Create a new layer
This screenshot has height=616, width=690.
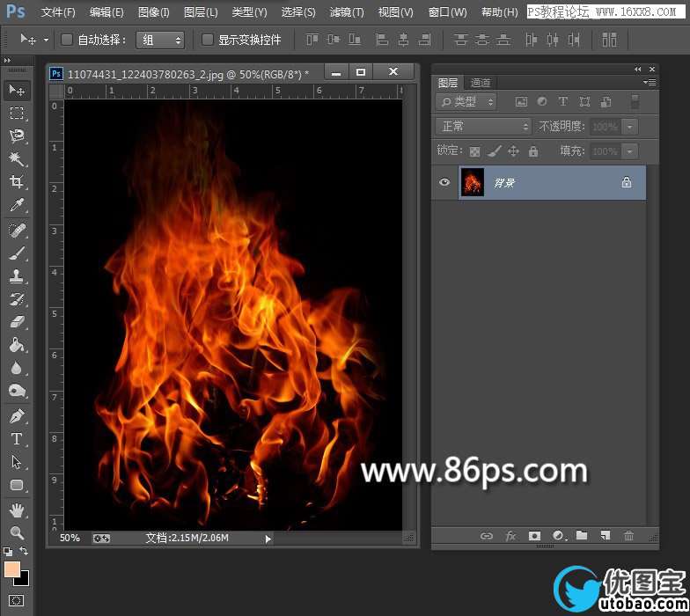(x=606, y=535)
